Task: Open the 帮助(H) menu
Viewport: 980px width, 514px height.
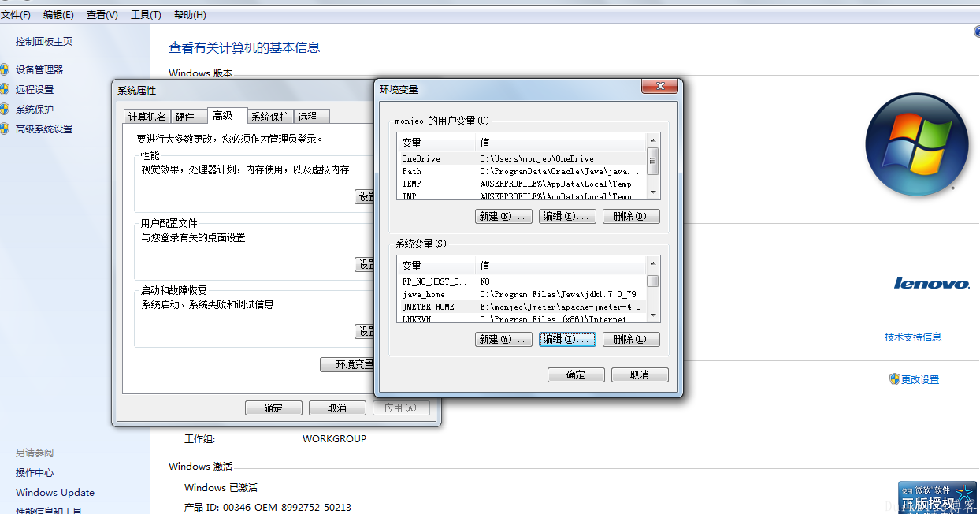Action: (190, 15)
